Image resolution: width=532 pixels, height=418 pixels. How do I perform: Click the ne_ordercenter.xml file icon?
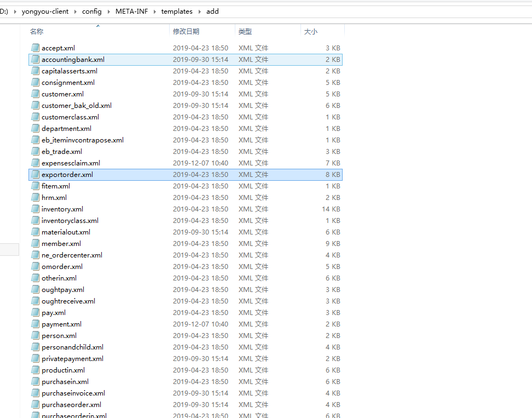(35, 255)
